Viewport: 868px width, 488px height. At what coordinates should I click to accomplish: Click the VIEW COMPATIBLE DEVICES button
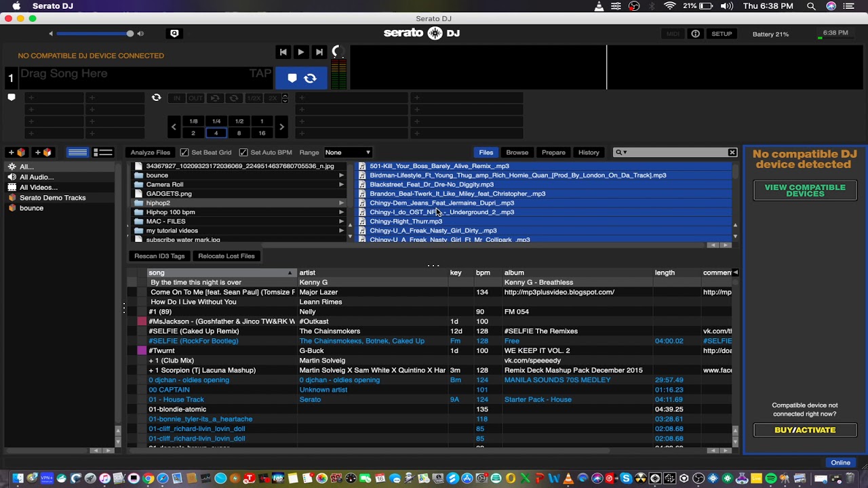(x=805, y=190)
